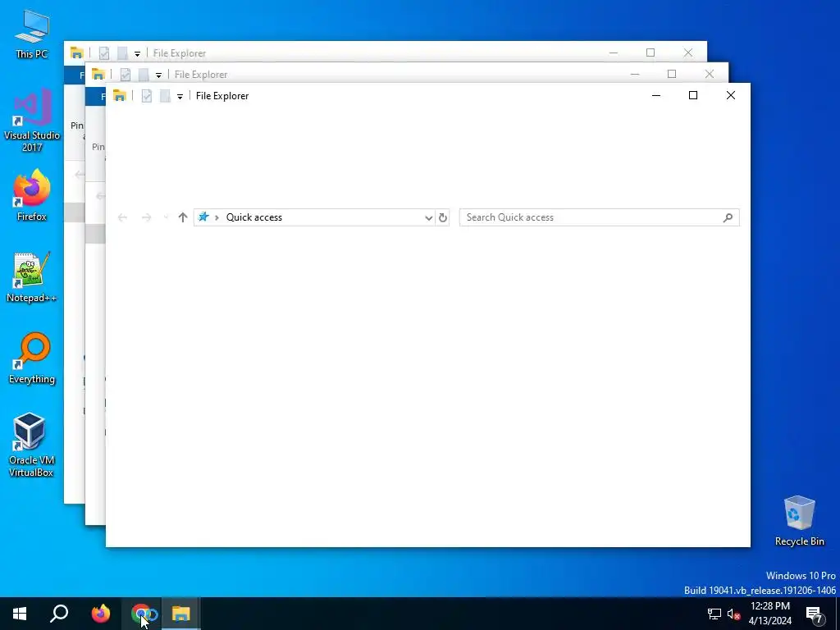
Task: Open Customize toolbar dropdown in rearmost File Explorer window
Action: [x=137, y=53]
